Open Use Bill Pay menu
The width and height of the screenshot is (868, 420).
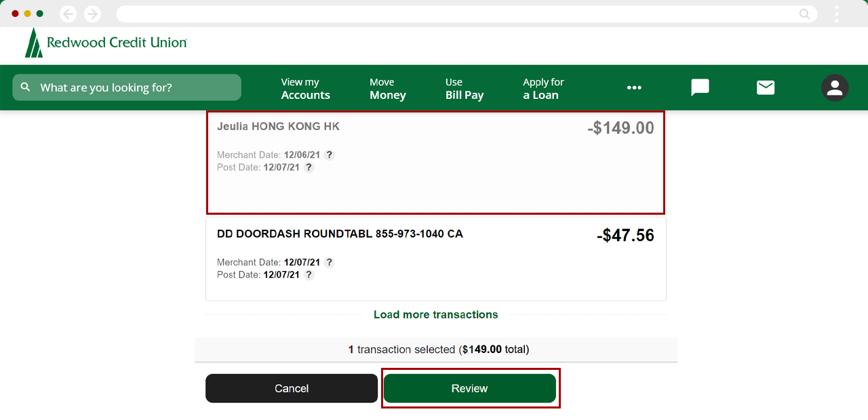(x=465, y=89)
